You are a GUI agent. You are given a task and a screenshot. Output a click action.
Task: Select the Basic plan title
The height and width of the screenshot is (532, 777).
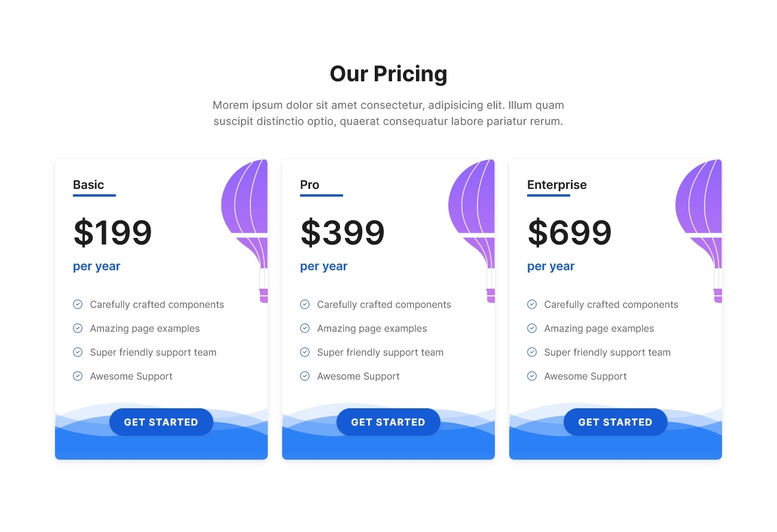88,185
